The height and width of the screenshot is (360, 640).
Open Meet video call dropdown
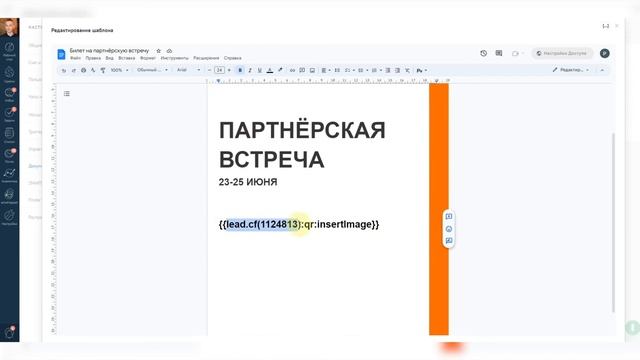[x=518, y=53]
